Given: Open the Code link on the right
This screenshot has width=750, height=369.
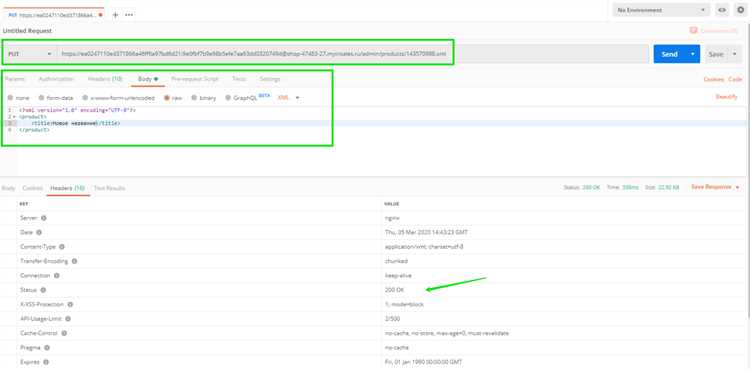Looking at the screenshot, I should pyautogui.click(x=735, y=79).
